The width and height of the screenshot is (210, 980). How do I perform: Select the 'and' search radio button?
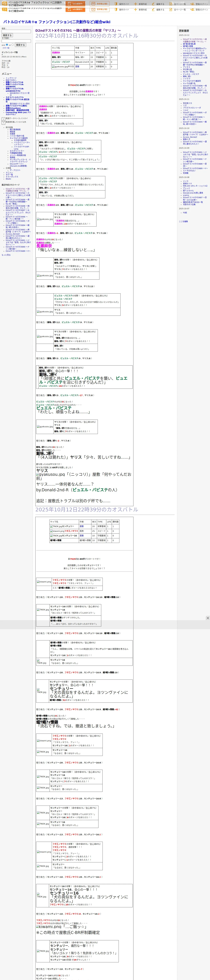tap(7, 45)
